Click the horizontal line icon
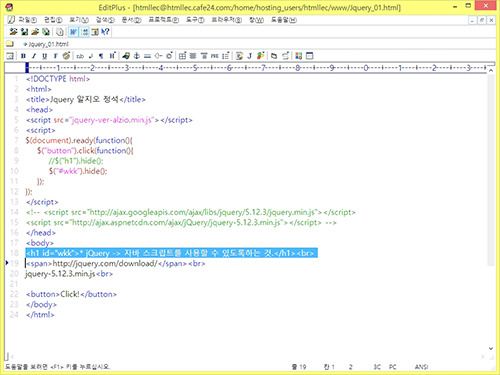Image resolution: width=500 pixels, height=375 pixels. pos(147,56)
